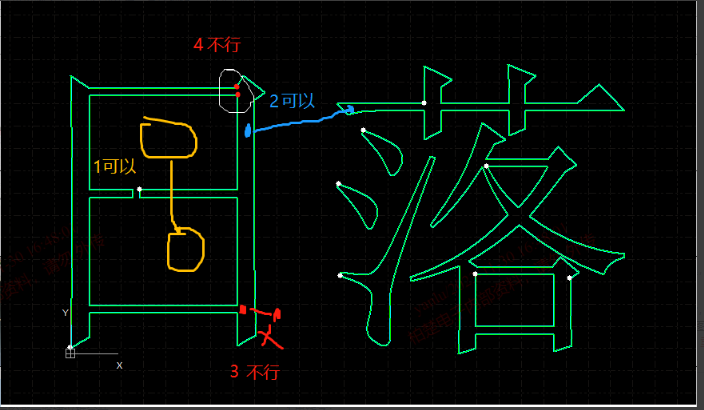Select the white node at 落's 口 box top-left corner
The height and width of the screenshot is (410, 704).
click(475, 273)
